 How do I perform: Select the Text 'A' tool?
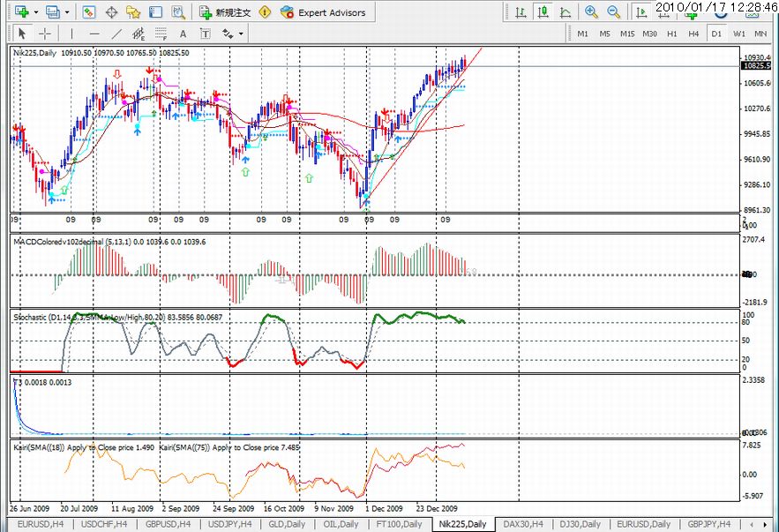tap(183, 34)
